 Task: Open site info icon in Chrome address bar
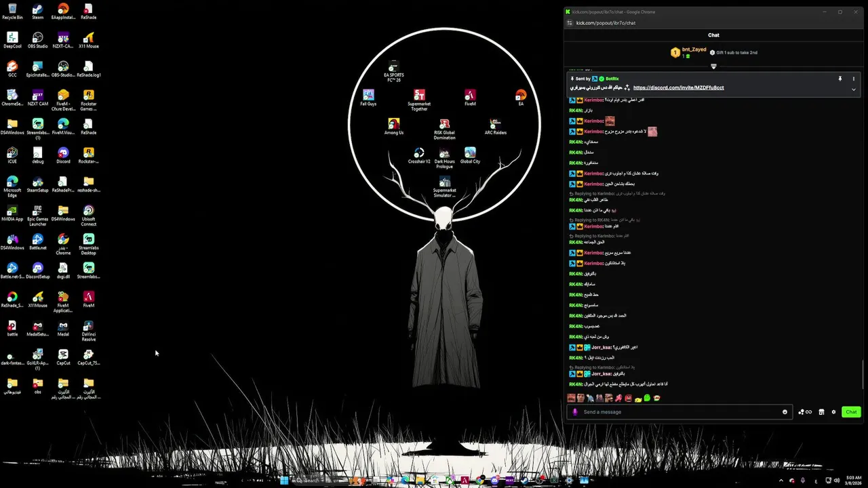tap(570, 23)
